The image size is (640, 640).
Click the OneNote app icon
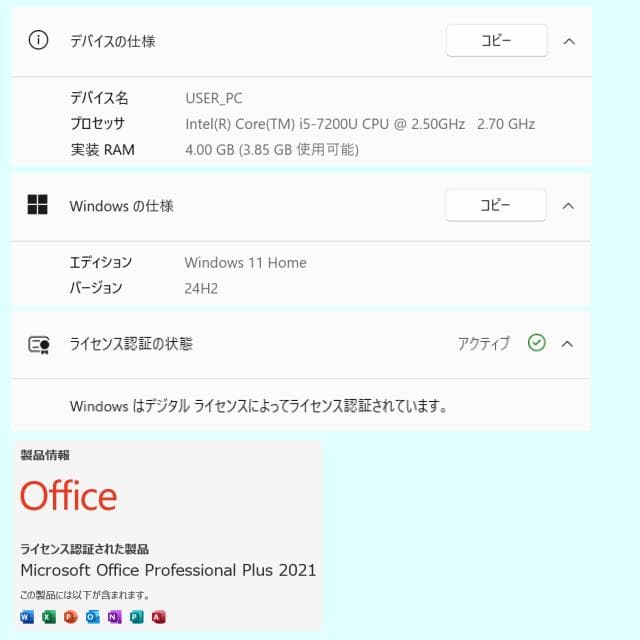tap(115, 617)
